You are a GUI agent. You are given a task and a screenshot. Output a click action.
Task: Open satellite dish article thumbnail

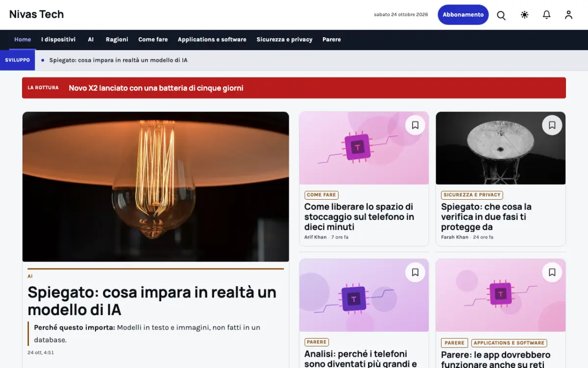(x=501, y=148)
